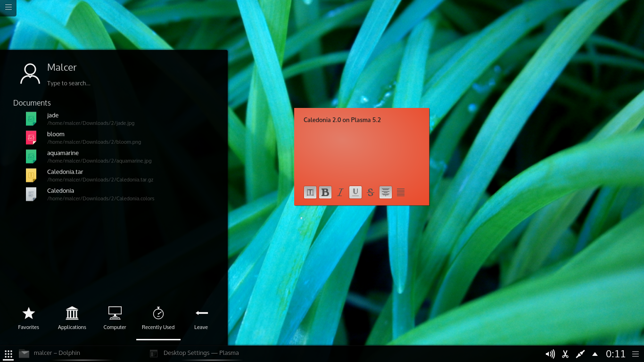Toggle underline formatting in the sticky note

click(x=355, y=192)
